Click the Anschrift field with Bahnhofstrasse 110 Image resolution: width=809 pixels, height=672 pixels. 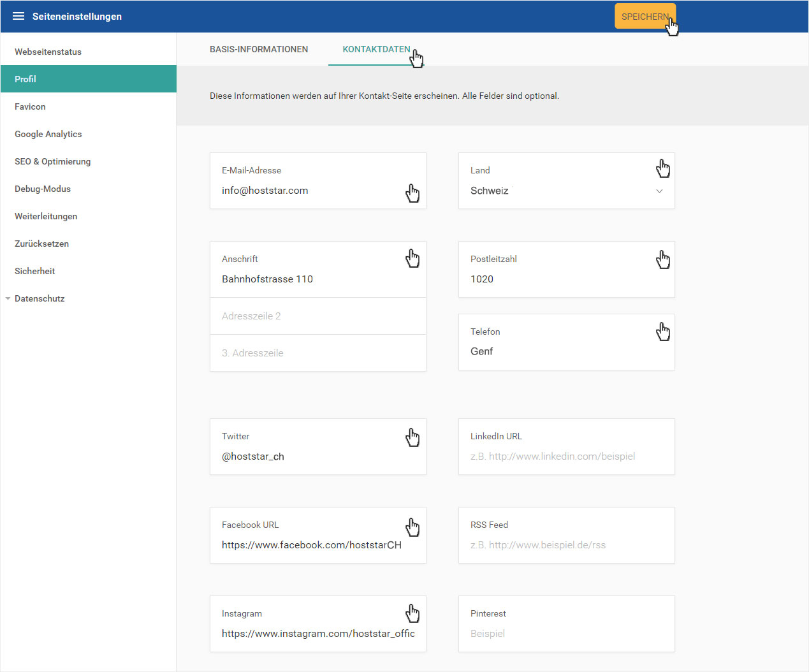tap(318, 269)
